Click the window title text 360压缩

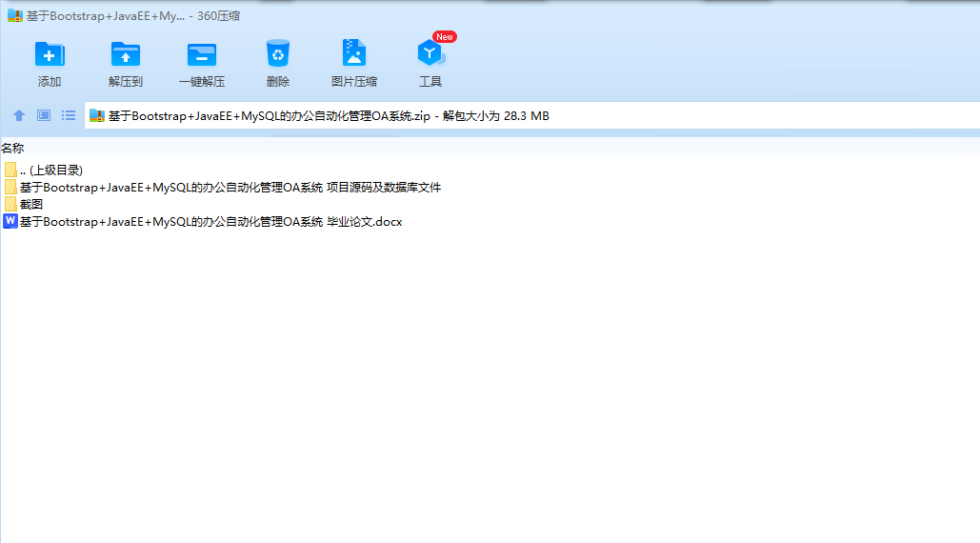[x=218, y=16]
